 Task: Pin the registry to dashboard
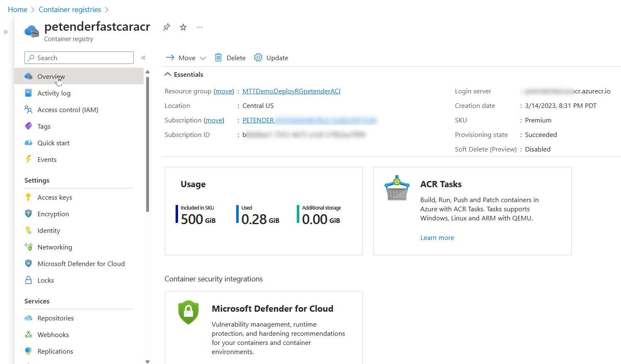click(166, 27)
